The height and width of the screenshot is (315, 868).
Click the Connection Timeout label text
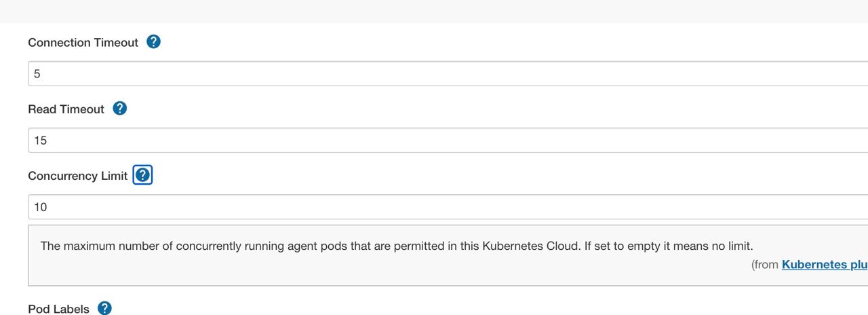(83, 42)
